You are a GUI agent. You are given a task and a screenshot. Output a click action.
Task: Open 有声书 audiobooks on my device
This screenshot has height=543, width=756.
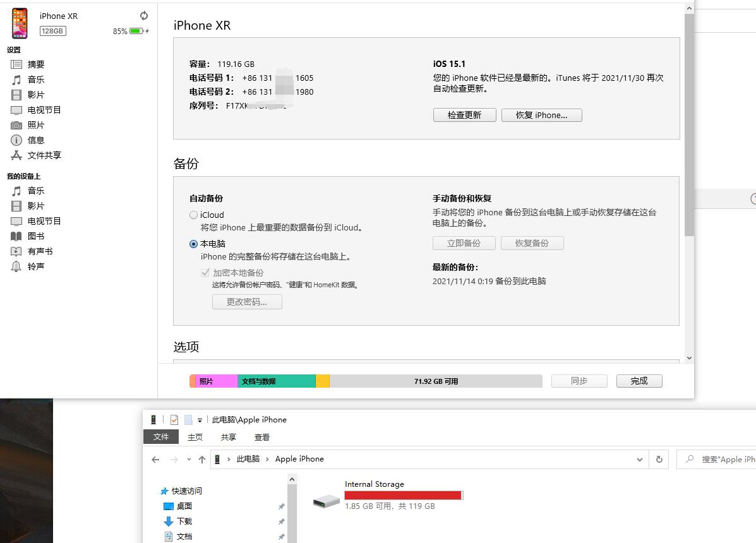(x=40, y=251)
